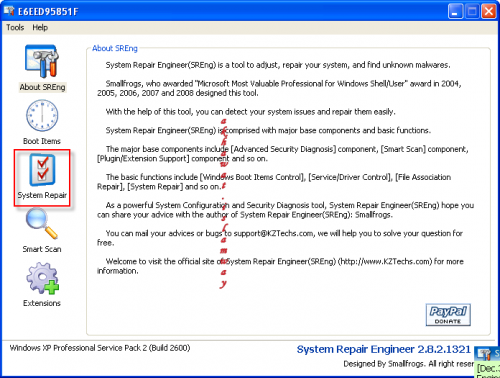Minimize the SREng window
500x378 pixels.
[455, 12]
